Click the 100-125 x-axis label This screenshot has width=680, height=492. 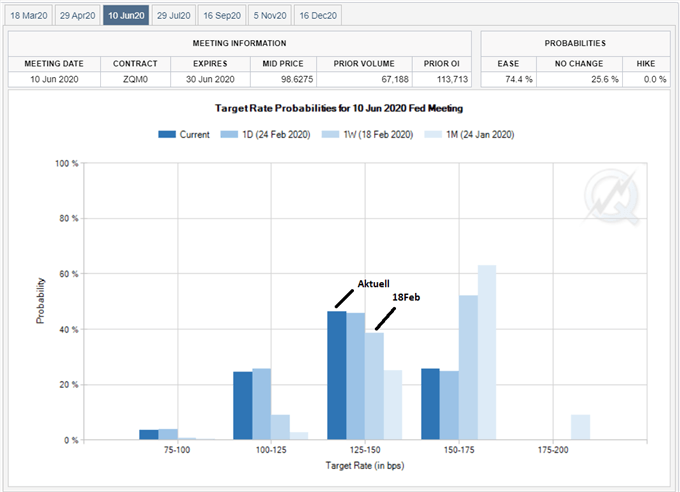[x=271, y=450]
